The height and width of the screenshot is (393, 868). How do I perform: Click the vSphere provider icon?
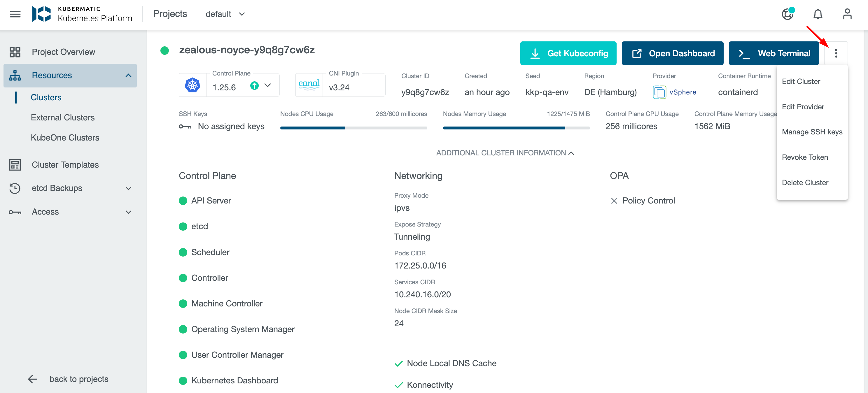click(659, 92)
